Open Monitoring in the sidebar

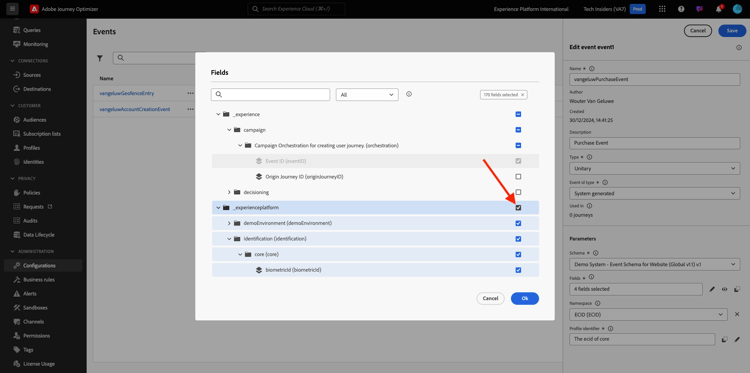pyautogui.click(x=35, y=44)
